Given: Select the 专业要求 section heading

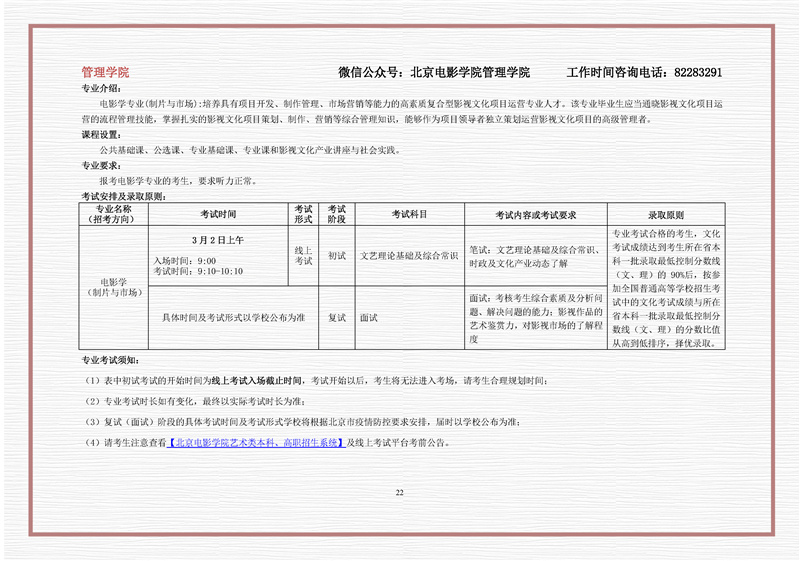Looking at the screenshot, I should pyautogui.click(x=101, y=166).
